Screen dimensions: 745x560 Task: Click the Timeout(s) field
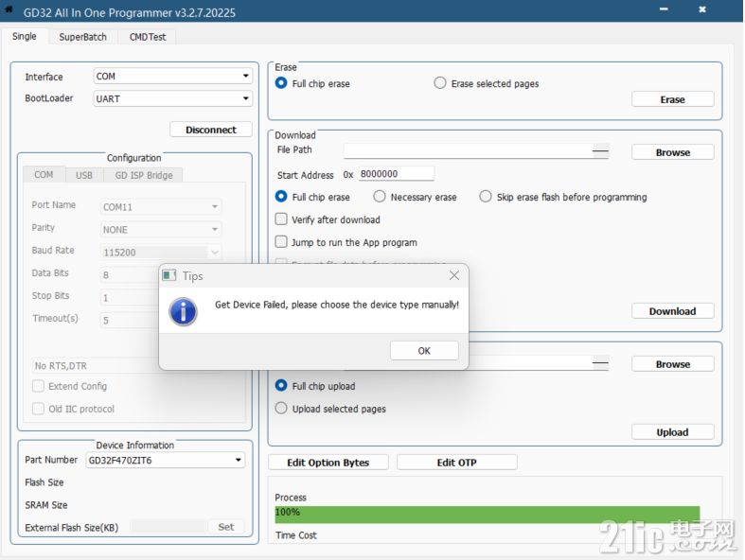[x=130, y=320]
